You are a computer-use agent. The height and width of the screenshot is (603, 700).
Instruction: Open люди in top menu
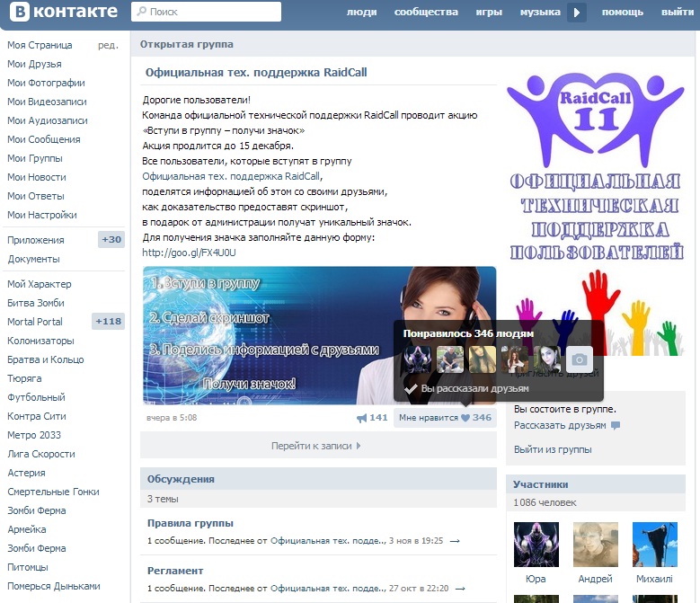(x=361, y=12)
